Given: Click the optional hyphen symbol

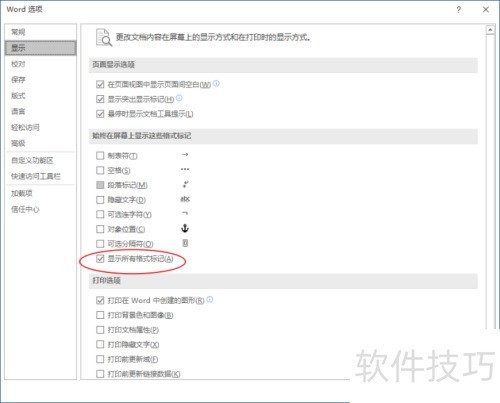Looking at the screenshot, I should click(185, 213).
